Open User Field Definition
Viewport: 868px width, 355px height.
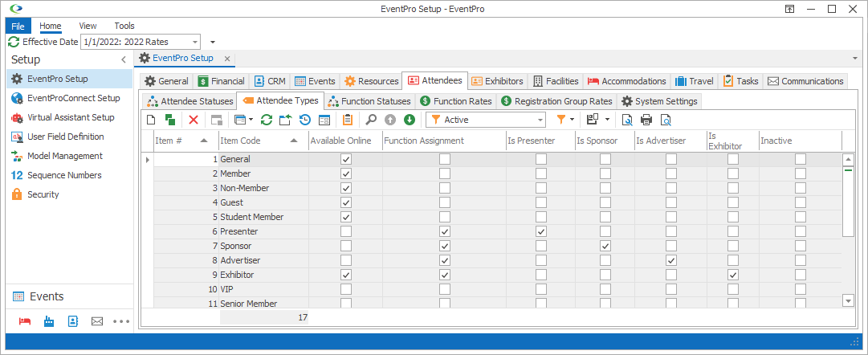pyautogui.click(x=69, y=137)
